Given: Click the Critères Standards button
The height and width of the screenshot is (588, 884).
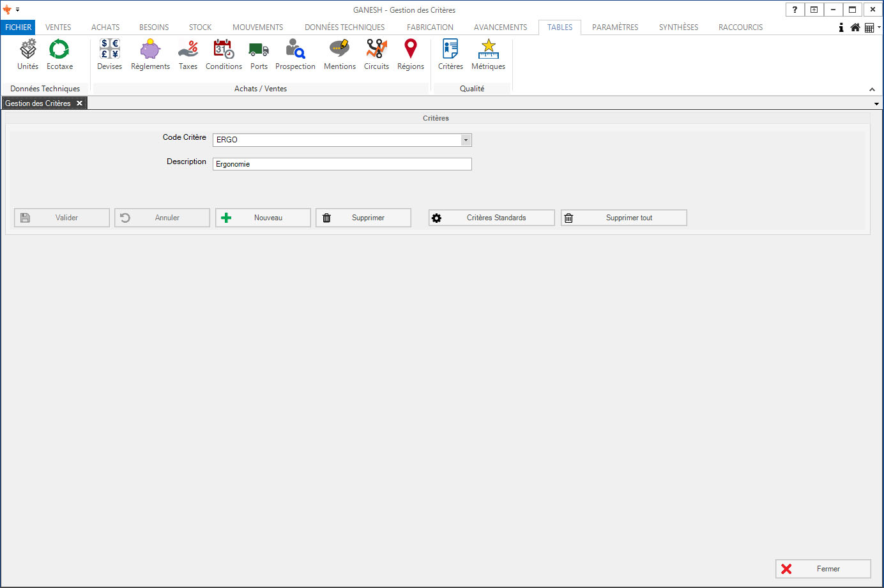Looking at the screenshot, I should pyautogui.click(x=491, y=218).
